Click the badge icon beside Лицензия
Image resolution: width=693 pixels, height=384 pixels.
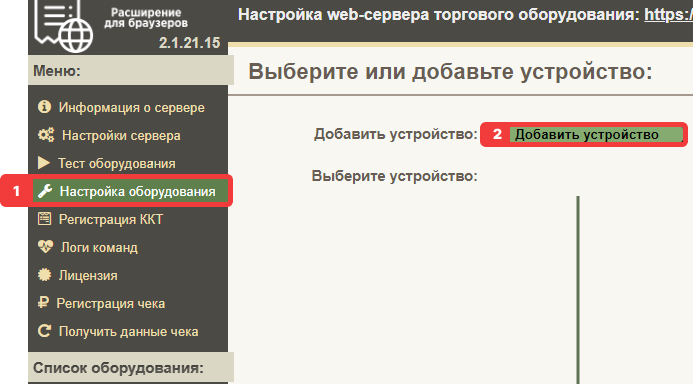click(44, 275)
